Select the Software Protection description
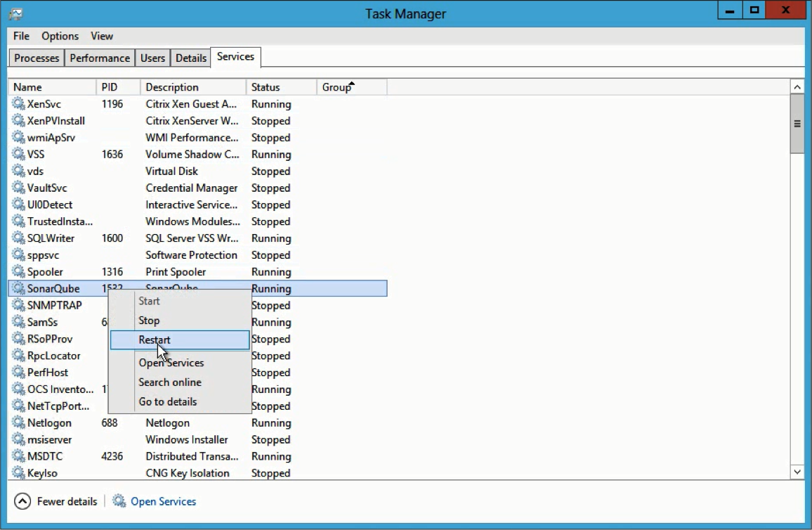 tap(191, 255)
